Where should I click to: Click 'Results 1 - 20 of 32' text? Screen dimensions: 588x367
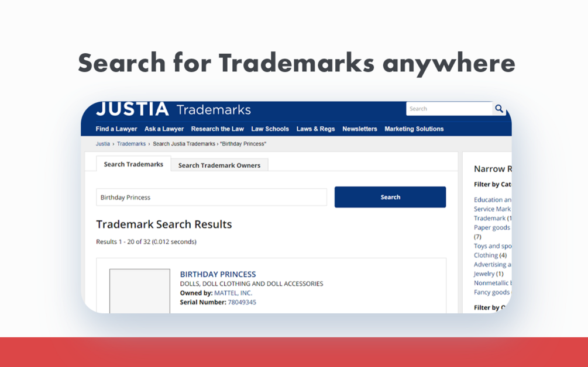click(x=123, y=242)
